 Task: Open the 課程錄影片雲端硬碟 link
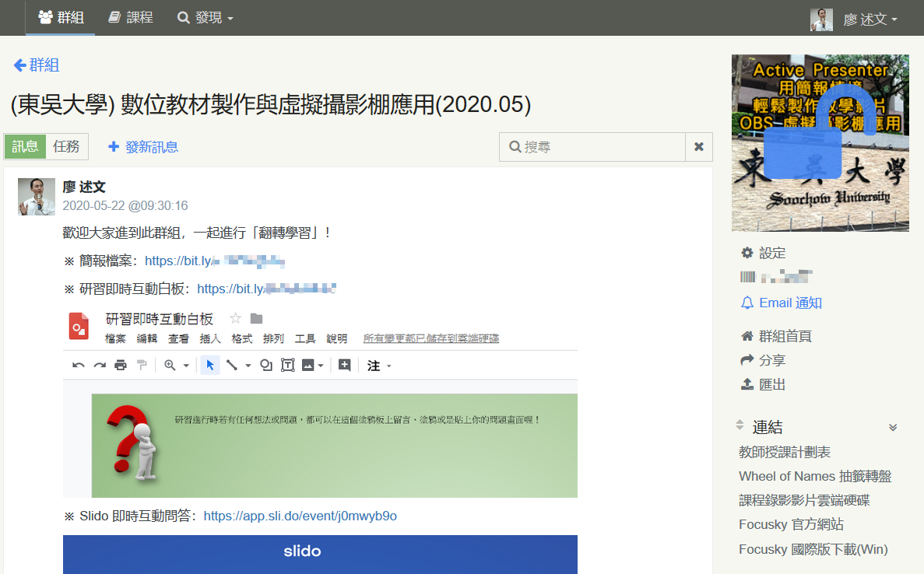(x=804, y=500)
